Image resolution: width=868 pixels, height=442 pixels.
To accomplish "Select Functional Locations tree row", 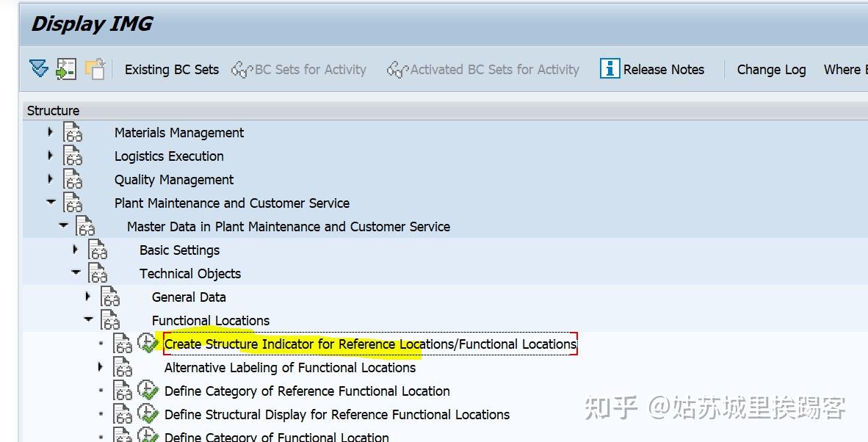I will (x=210, y=320).
